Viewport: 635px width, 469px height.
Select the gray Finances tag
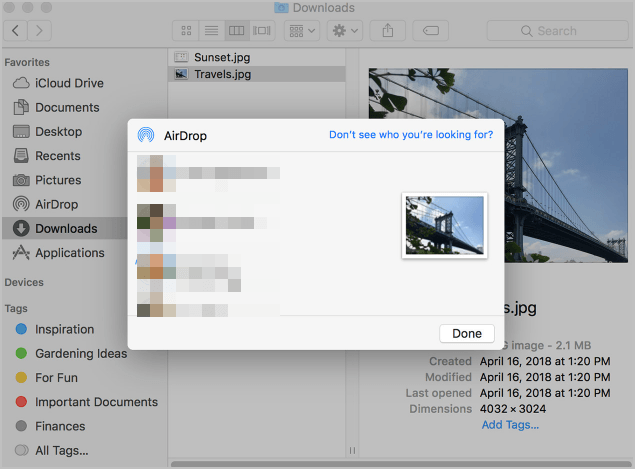[51, 426]
